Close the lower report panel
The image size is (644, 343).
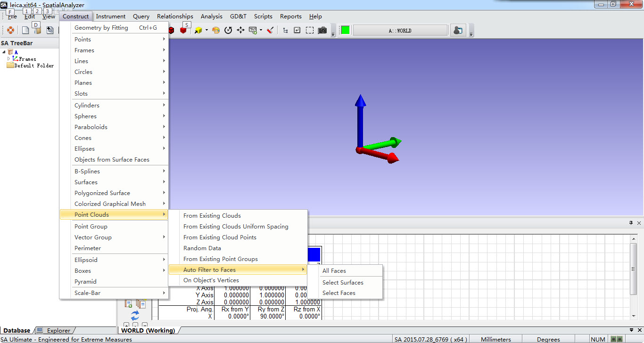pos(639,223)
